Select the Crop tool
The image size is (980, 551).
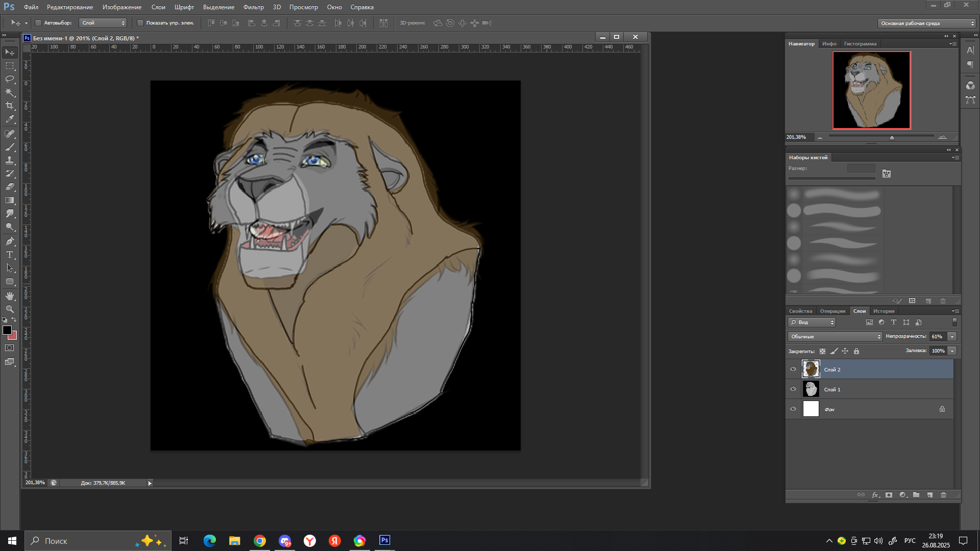pos(10,106)
